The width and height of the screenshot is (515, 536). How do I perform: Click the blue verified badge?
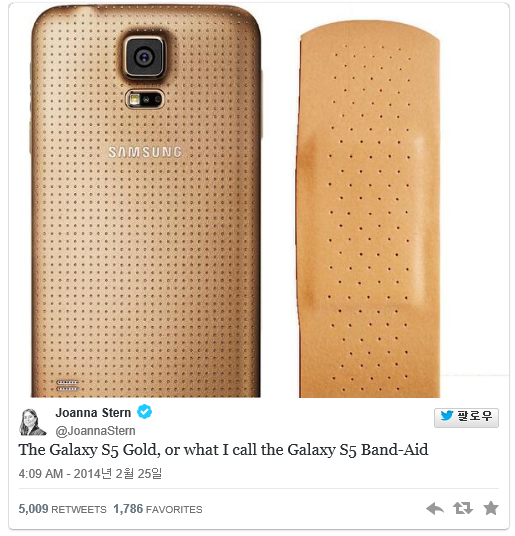(x=145, y=412)
